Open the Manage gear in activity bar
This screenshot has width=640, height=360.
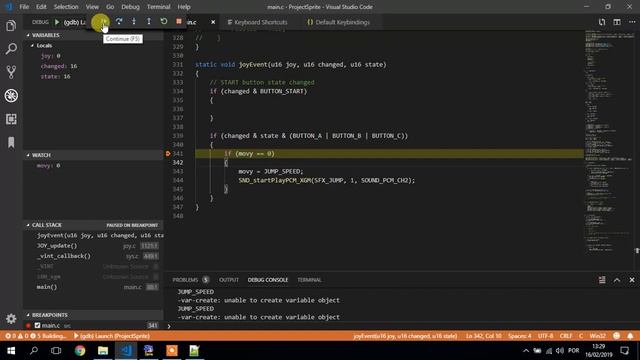pos(11,319)
